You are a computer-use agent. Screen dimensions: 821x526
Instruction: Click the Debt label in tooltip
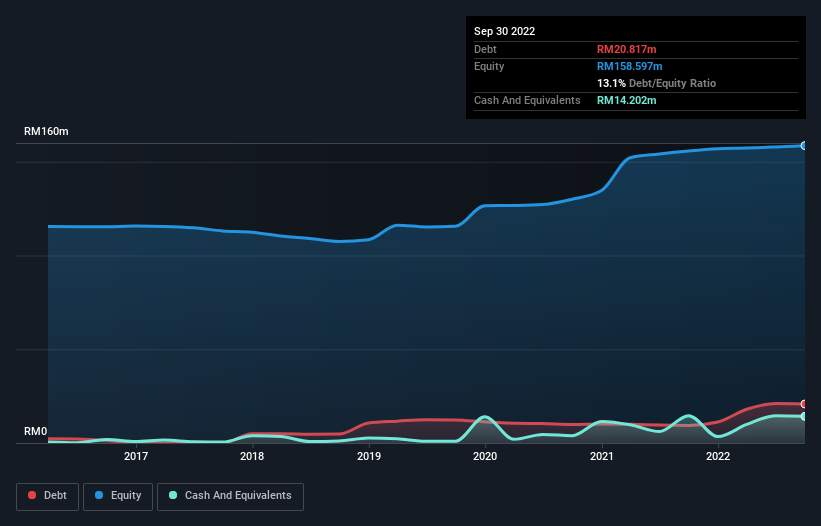(x=485, y=49)
